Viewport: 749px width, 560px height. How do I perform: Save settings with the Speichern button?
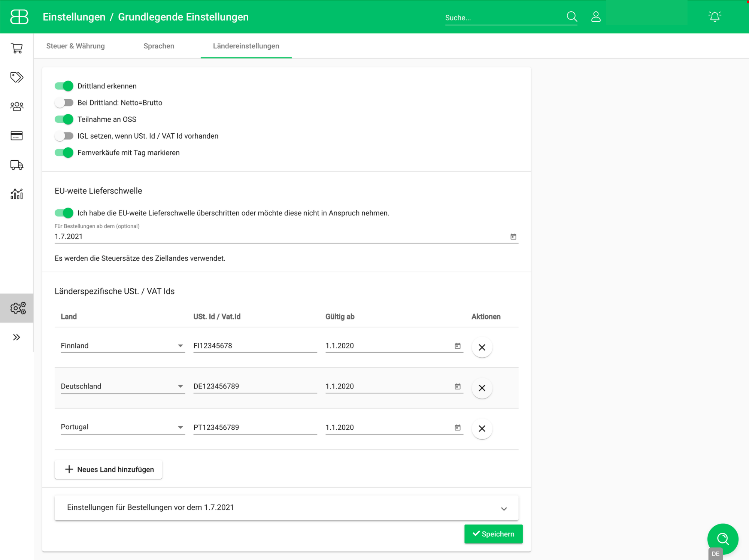tap(493, 534)
